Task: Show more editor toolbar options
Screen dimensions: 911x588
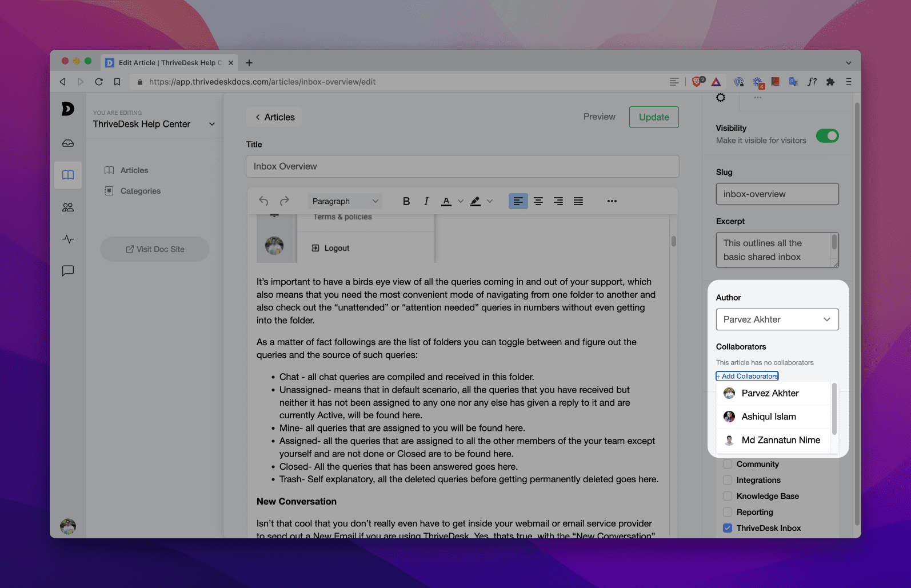Action: [x=612, y=201]
